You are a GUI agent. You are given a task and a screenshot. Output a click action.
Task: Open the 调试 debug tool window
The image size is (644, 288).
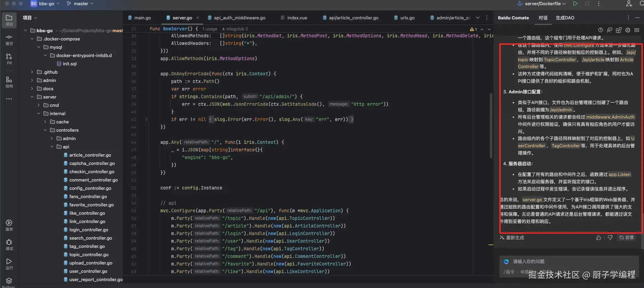coord(9,245)
